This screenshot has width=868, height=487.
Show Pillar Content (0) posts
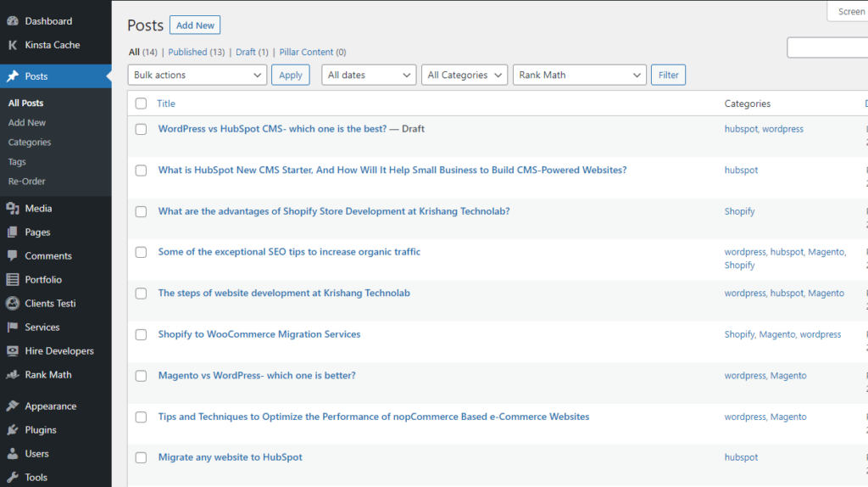[312, 52]
